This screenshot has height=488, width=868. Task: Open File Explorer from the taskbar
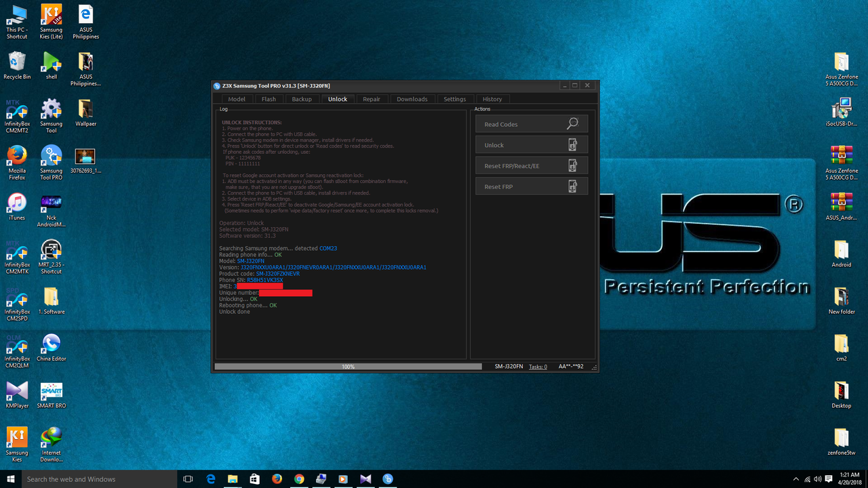233,479
